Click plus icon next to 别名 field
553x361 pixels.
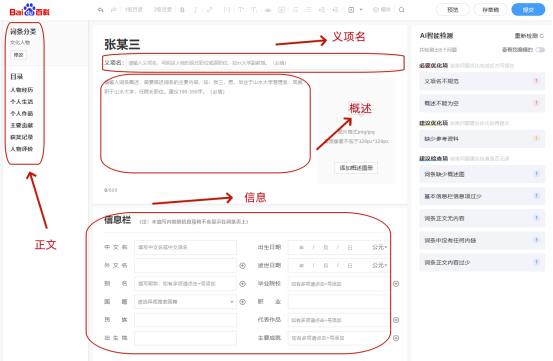[243, 284]
